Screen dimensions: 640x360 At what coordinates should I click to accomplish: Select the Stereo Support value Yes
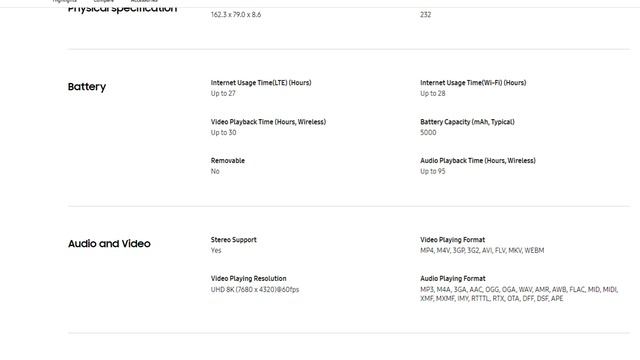click(216, 251)
